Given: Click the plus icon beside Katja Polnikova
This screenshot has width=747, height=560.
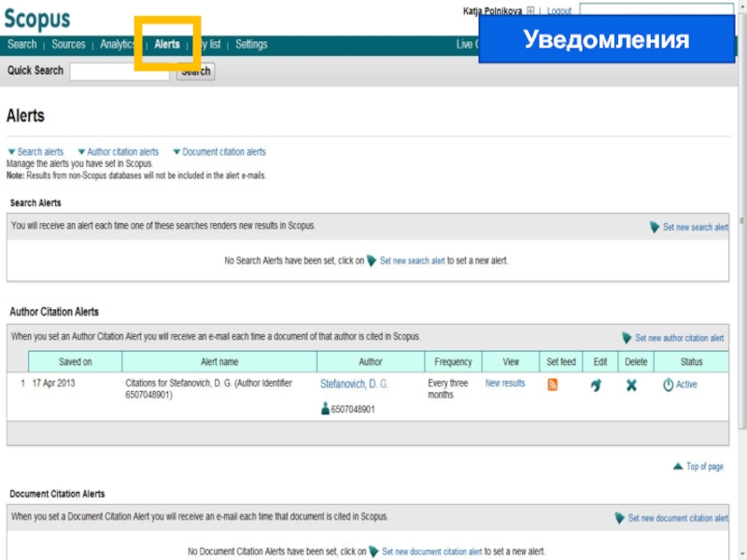Looking at the screenshot, I should tap(530, 11).
